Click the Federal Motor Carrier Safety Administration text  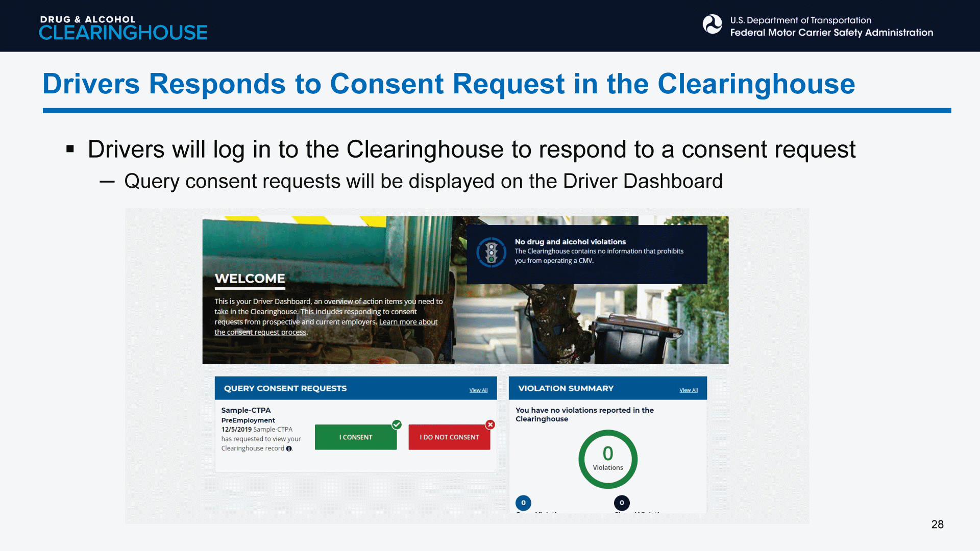[831, 33]
